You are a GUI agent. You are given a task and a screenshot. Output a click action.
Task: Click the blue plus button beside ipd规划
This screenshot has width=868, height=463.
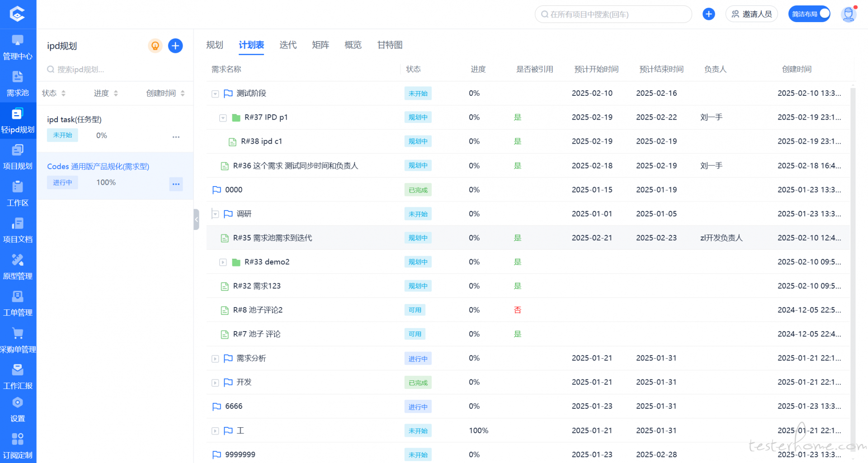175,46
